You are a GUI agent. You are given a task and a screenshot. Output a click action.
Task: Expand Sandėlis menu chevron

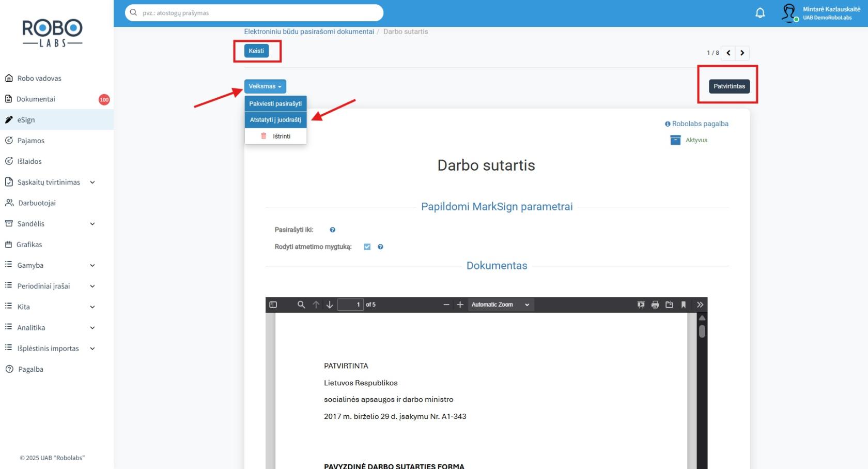[x=92, y=224]
